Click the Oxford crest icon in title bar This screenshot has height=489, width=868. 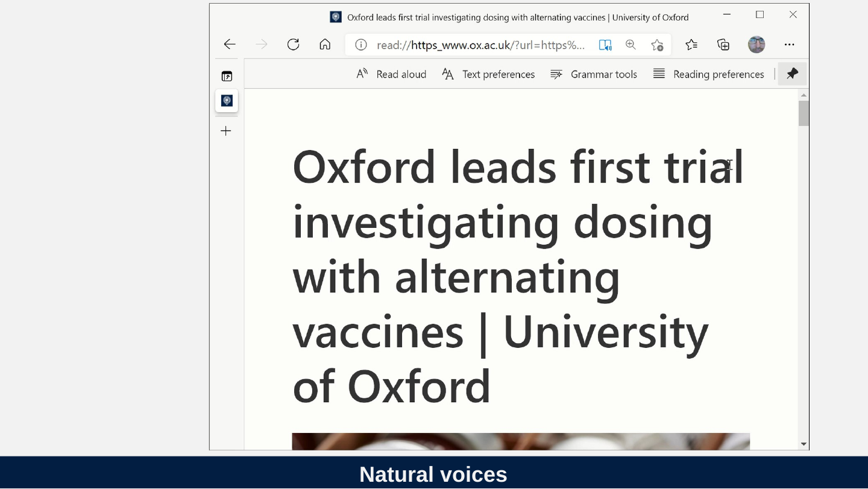point(336,17)
